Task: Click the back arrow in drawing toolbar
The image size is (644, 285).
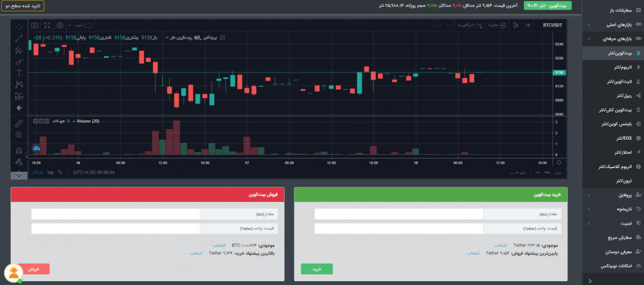Action: 19,108
